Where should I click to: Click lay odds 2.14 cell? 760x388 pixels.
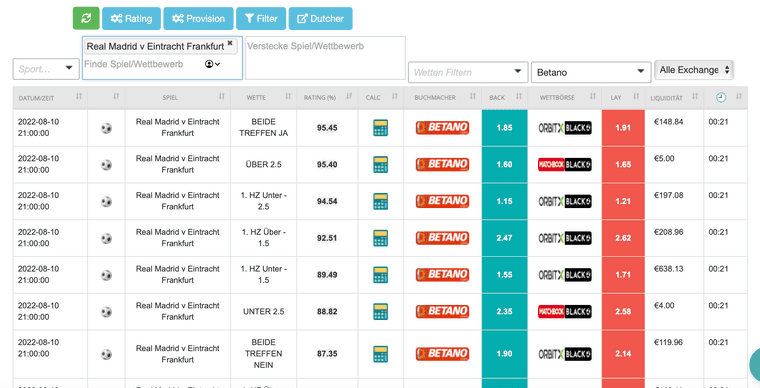tap(623, 354)
